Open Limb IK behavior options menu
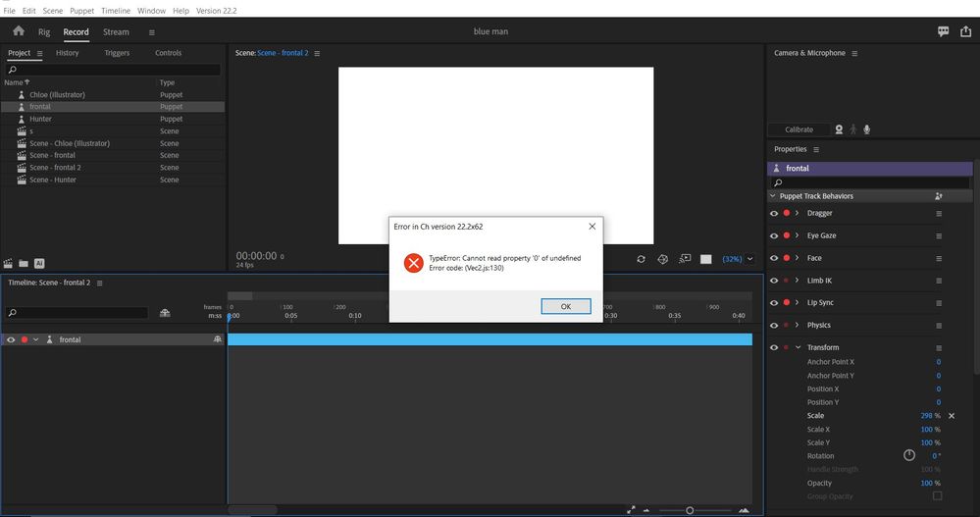Image resolution: width=980 pixels, height=517 pixels. [938, 282]
